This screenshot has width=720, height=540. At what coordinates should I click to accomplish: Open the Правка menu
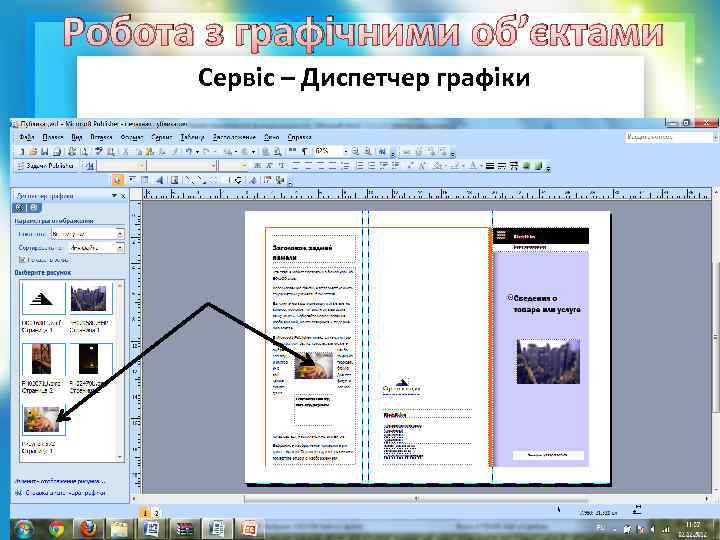coord(53,137)
